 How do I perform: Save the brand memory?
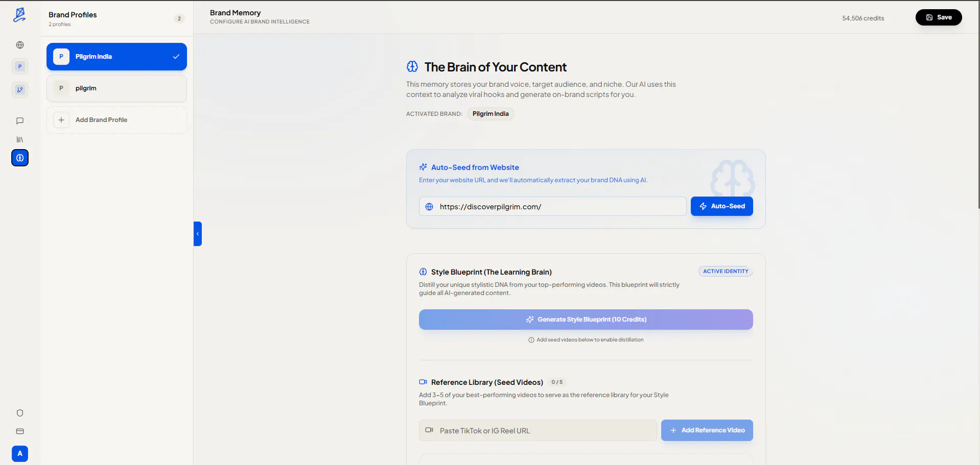click(x=939, y=17)
